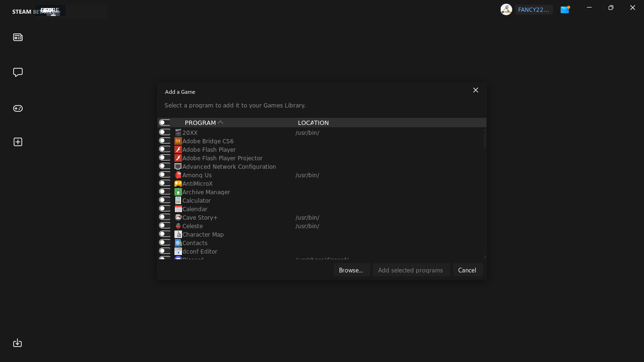This screenshot has height=362, width=644.
Task: Click the Advanced Network Configuration icon
Action: pyautogui.click(x=178, y=166)
